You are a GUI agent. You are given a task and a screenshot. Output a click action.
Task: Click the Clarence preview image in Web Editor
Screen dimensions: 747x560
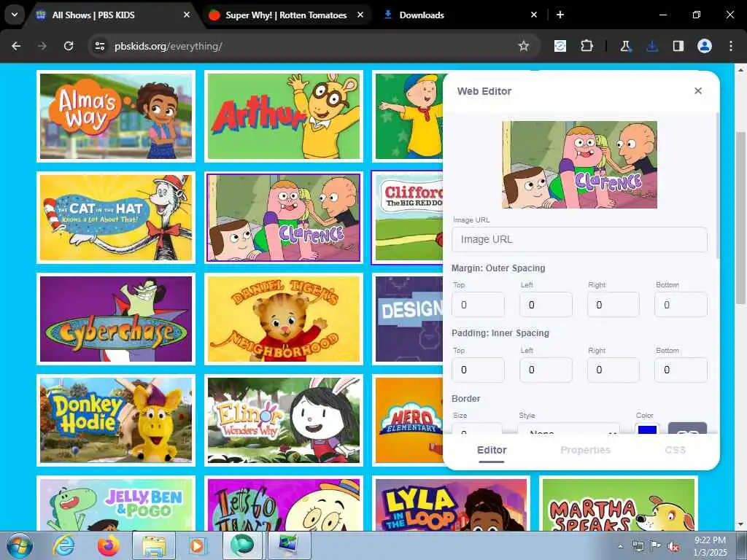coord(579,164)
